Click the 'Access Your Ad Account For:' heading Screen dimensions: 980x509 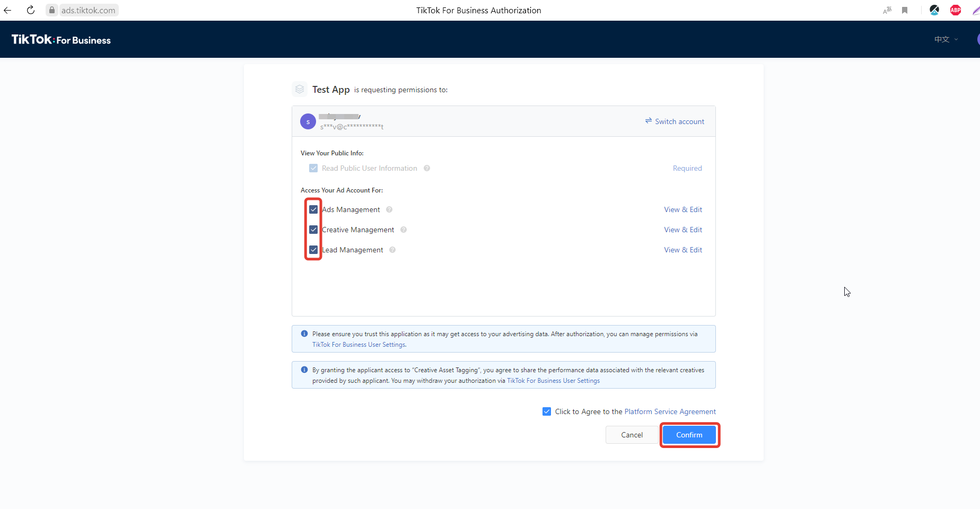(342, 190)
